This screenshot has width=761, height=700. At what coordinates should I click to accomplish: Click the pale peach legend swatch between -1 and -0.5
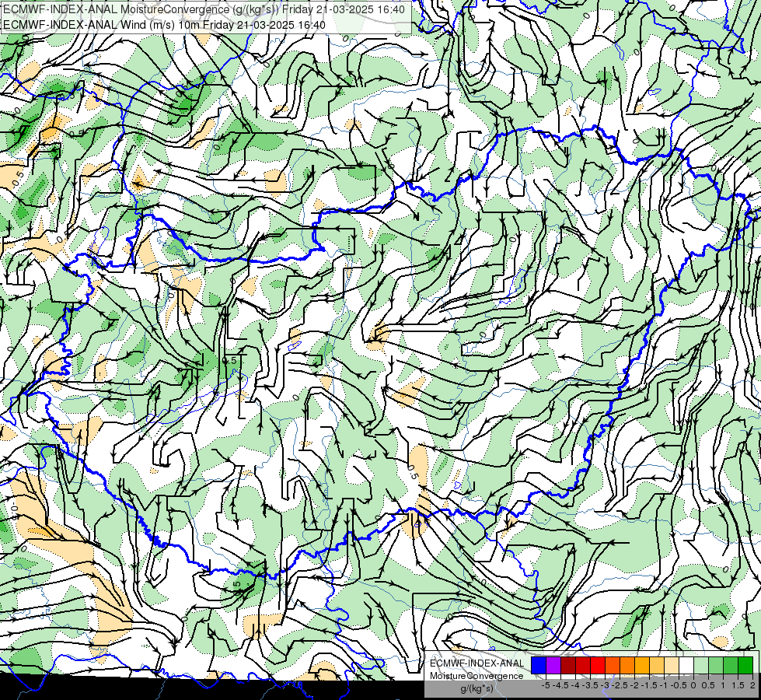point(672,665)
